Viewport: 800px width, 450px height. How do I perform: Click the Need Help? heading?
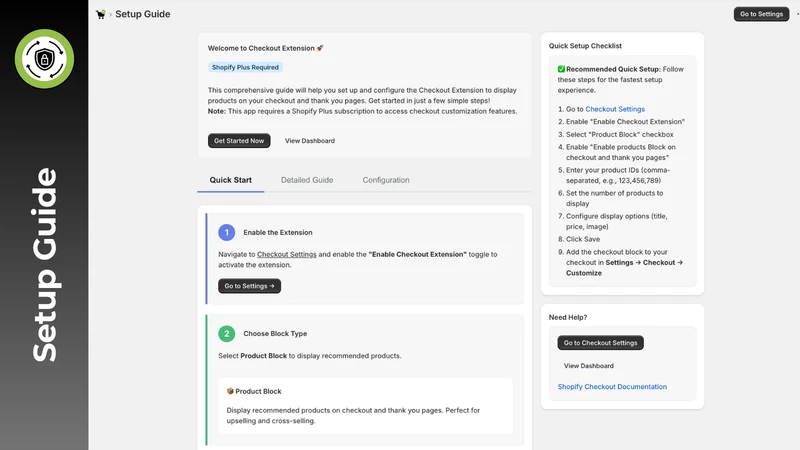pyautogui.click(x=568, y=317)
